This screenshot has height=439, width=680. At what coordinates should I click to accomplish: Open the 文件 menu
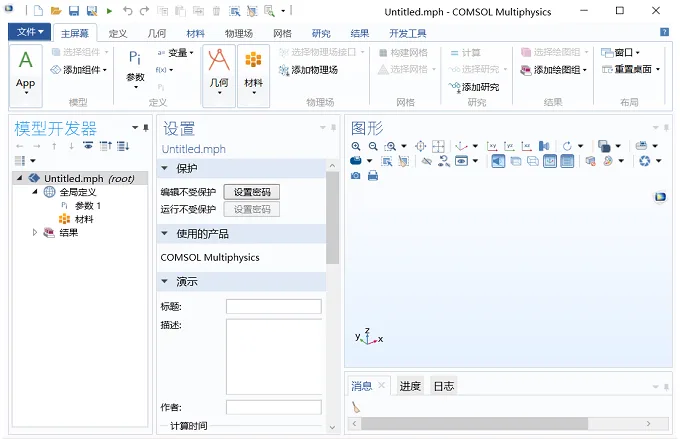pos(29,32)
